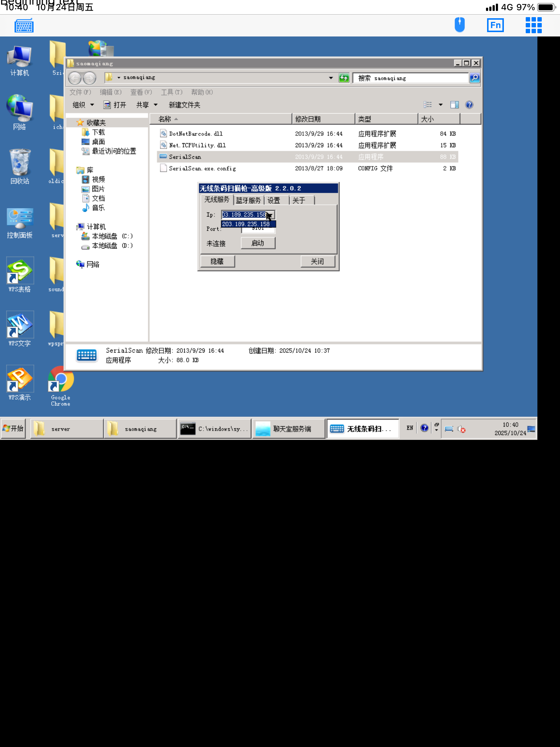Switch to the server taskbar window
Viewport: 560px width, 747px height.
click(67, 429)
